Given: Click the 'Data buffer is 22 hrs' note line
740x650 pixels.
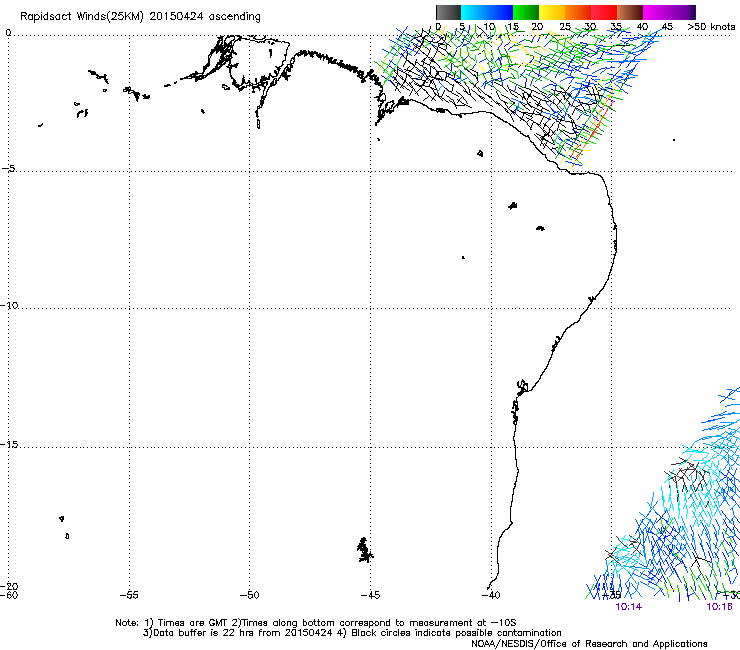Looking at the screenshot, I should point(352,633).
